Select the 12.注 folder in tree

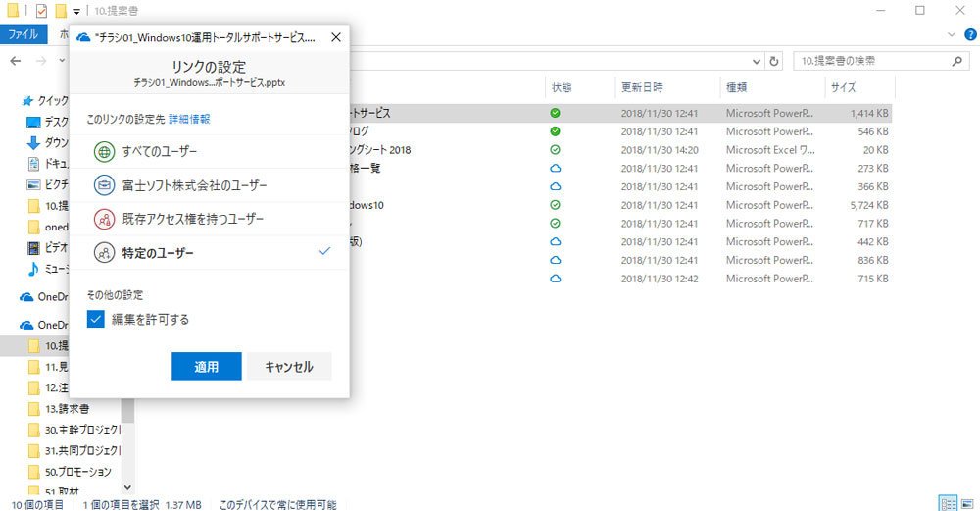[x=48, y=387]
